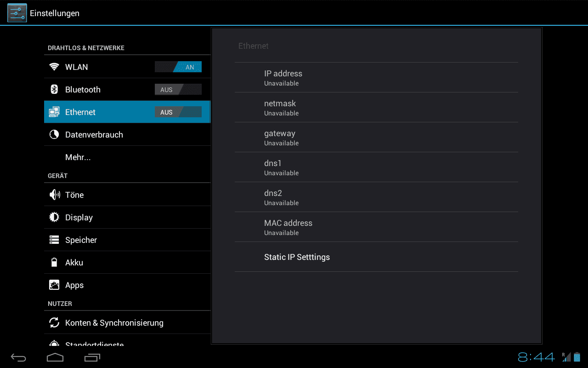Click the DRAHTLOS & NETZWERKE section header
Viewport: 588px width, 368px height.
[86, 48]
